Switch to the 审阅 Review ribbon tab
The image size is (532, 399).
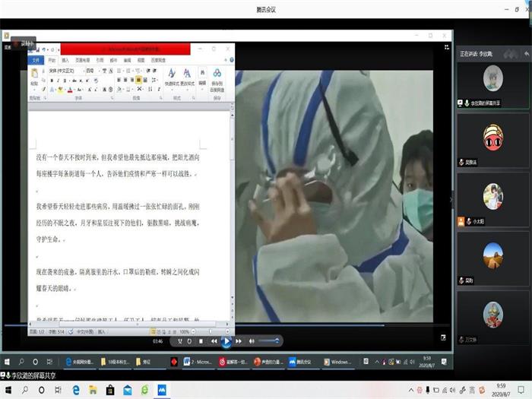[127, 60]
